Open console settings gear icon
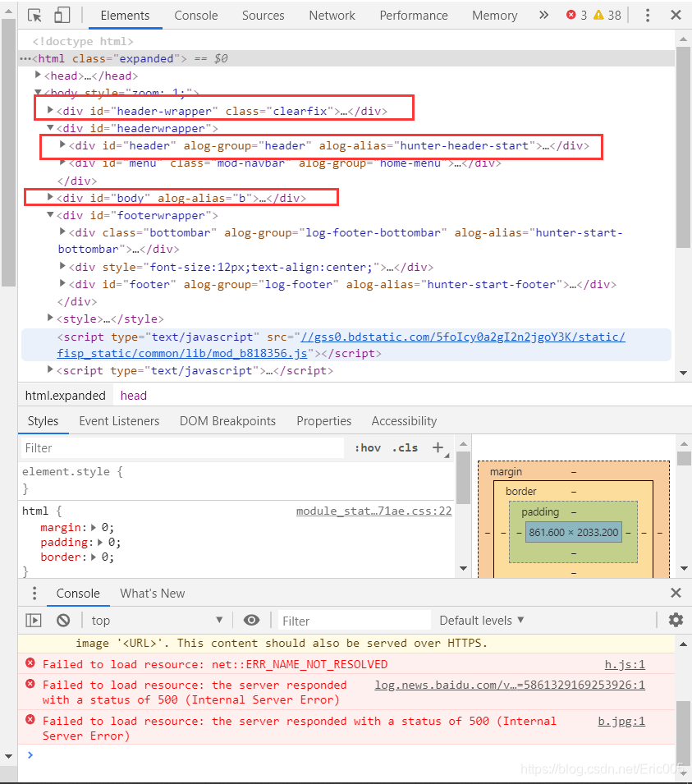Image resolution: width=692 pixels, height=784 pixels. [676, 620]
